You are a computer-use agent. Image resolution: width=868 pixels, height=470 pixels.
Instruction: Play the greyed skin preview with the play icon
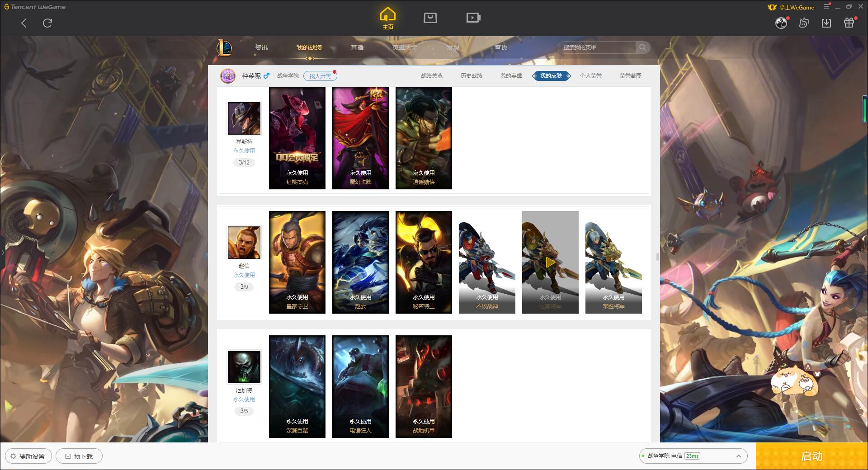coord(550,263)
